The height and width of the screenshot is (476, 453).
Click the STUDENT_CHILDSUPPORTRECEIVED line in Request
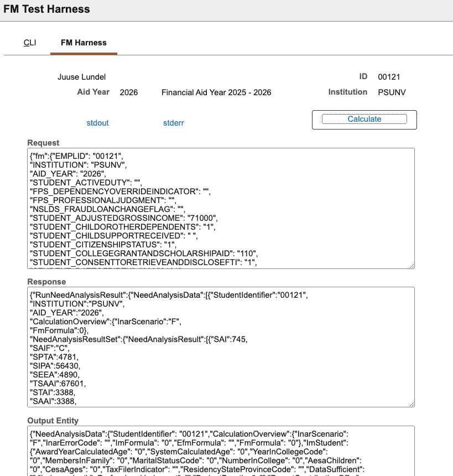click(114, 236)
